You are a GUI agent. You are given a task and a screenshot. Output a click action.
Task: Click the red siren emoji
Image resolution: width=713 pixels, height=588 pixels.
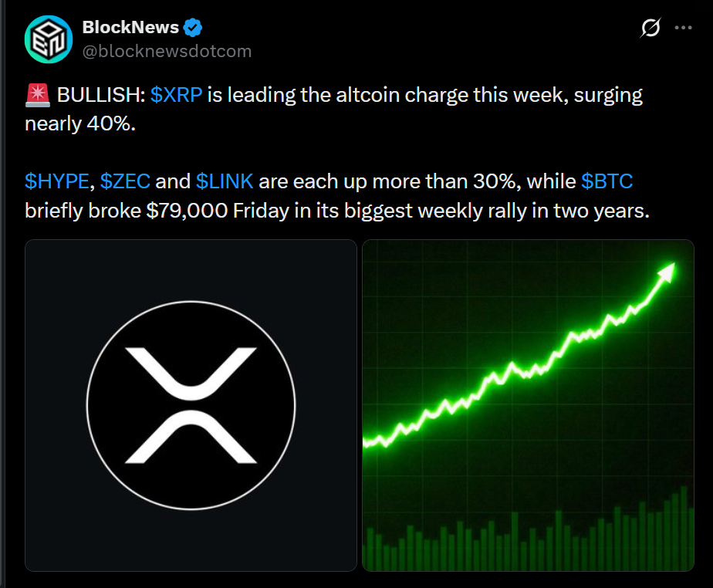pos(38,96)
